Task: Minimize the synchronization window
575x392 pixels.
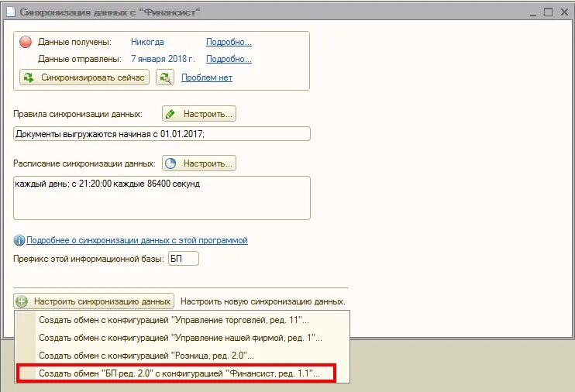Action: tap(533, 13)
